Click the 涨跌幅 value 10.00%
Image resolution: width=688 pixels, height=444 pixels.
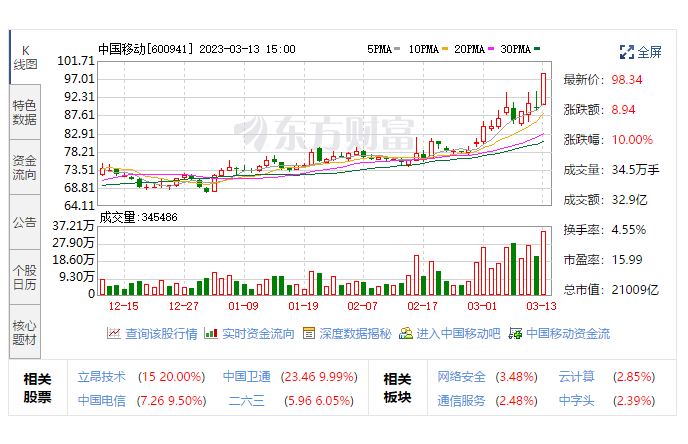pos(632,140)
